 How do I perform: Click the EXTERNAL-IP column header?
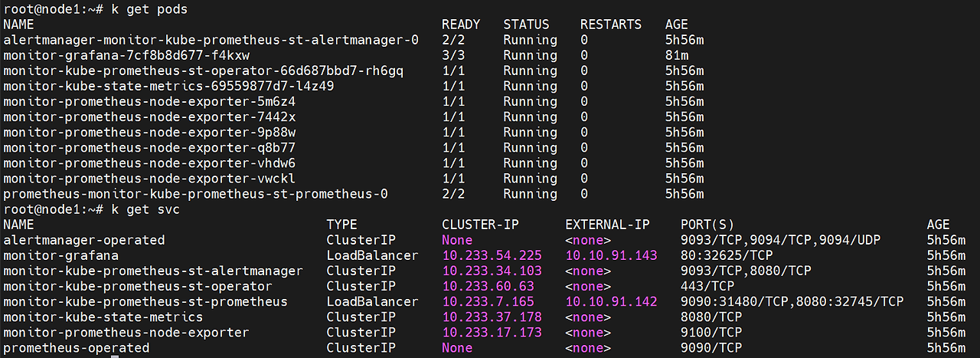607,225
